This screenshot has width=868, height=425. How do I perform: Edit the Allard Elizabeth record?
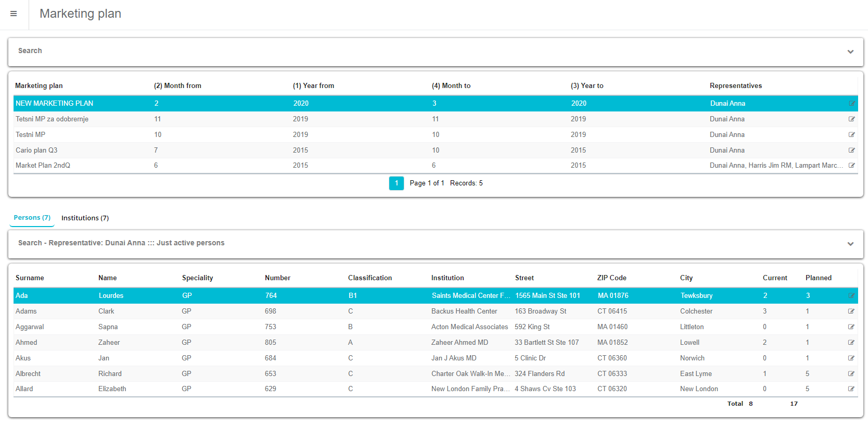point(851,389)
